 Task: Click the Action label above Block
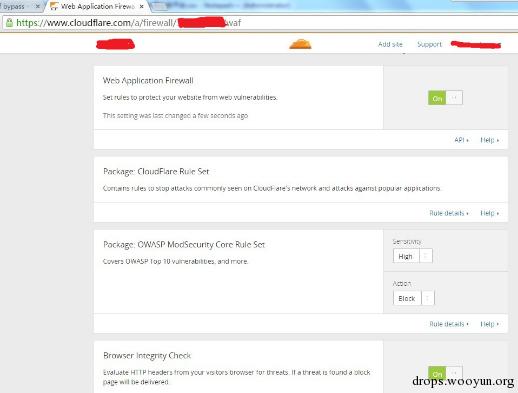tap(402, 283)
